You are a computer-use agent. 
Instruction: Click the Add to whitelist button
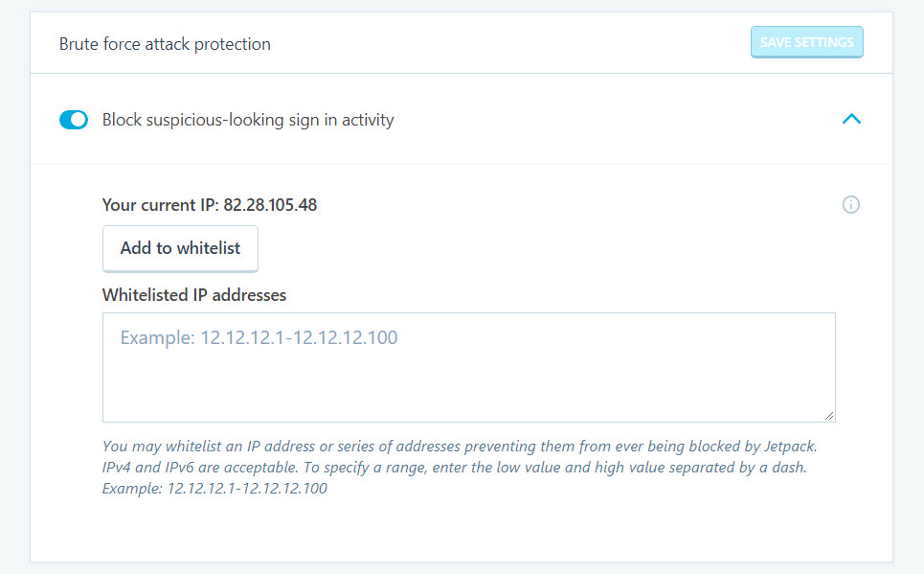tap(180, 248)
